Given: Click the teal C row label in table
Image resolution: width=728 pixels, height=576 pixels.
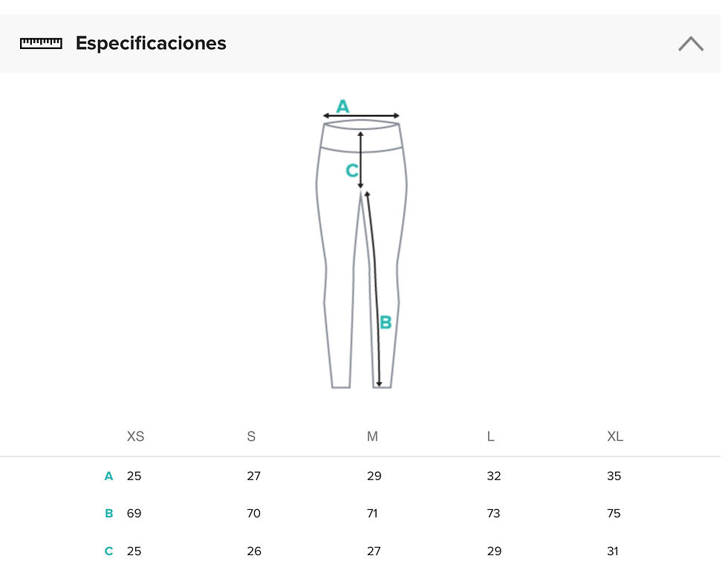Looking at the screenshot, I should [x=108, y=551].
